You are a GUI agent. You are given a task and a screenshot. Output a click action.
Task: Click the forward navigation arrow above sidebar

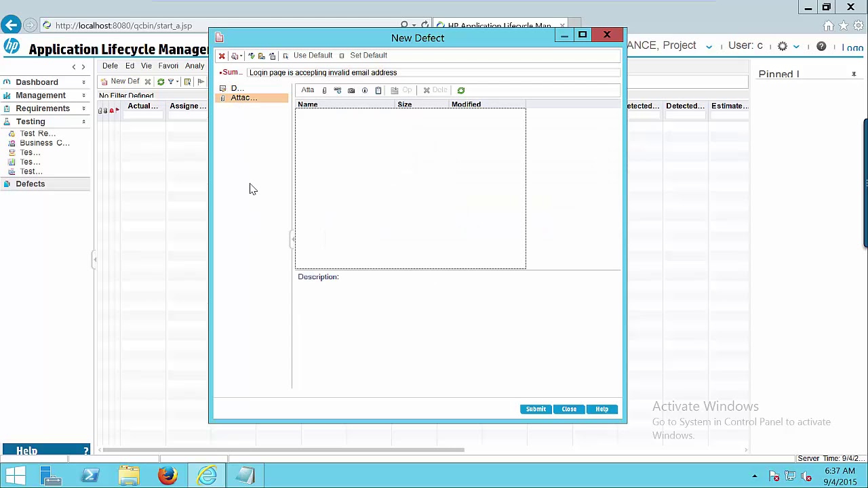click(83, 66)
